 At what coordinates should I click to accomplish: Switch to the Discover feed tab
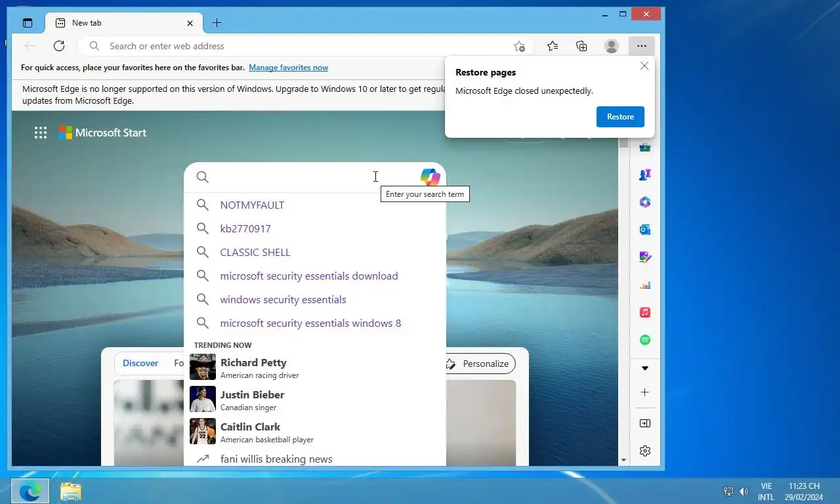tap(140, 363)
